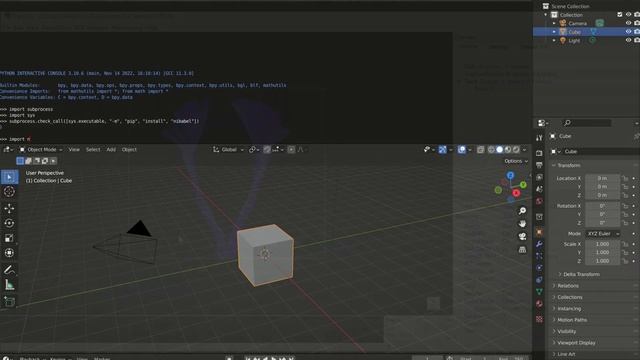The height and width of the screenshot is (360, 640).
Task: Click the Scale Z value field
Action: (602, 261)
